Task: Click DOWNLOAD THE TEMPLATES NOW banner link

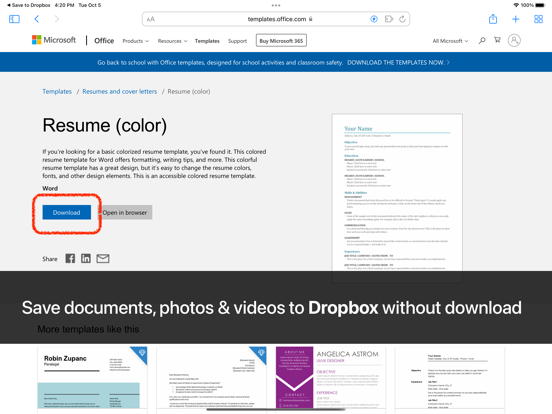Action: tap(398, 63)
